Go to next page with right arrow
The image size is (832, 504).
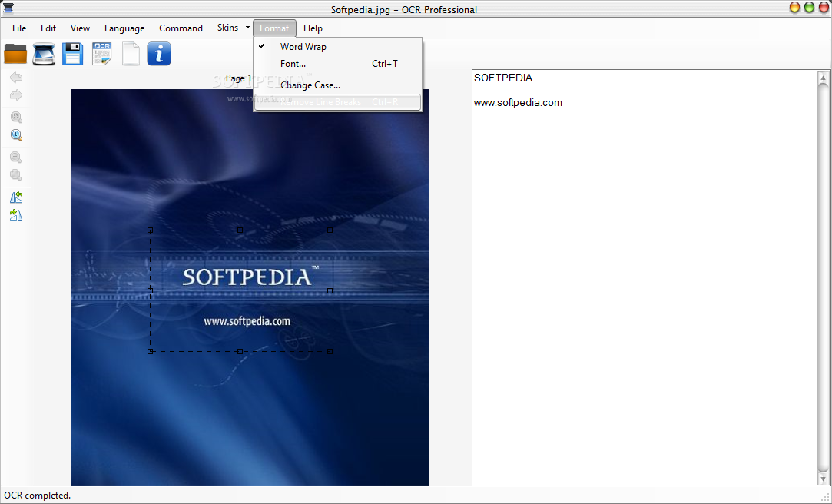[x=16, y=95]
